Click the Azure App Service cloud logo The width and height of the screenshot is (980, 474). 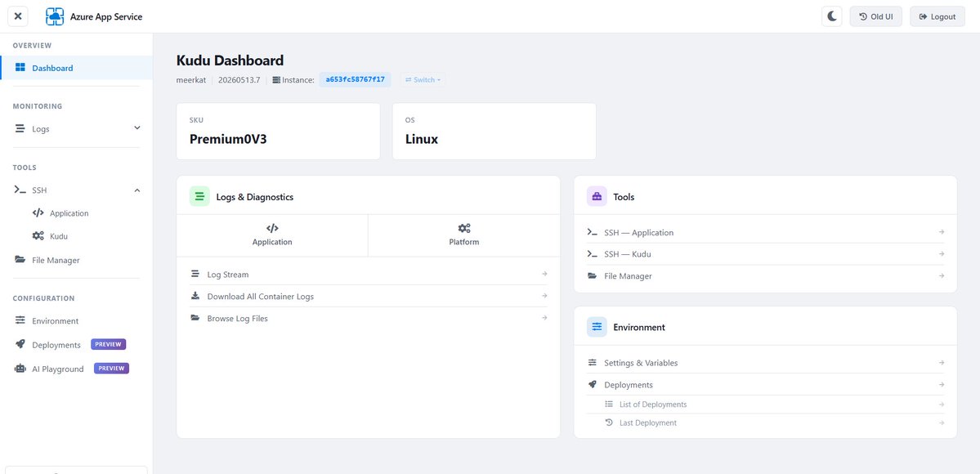click(55, 16)
